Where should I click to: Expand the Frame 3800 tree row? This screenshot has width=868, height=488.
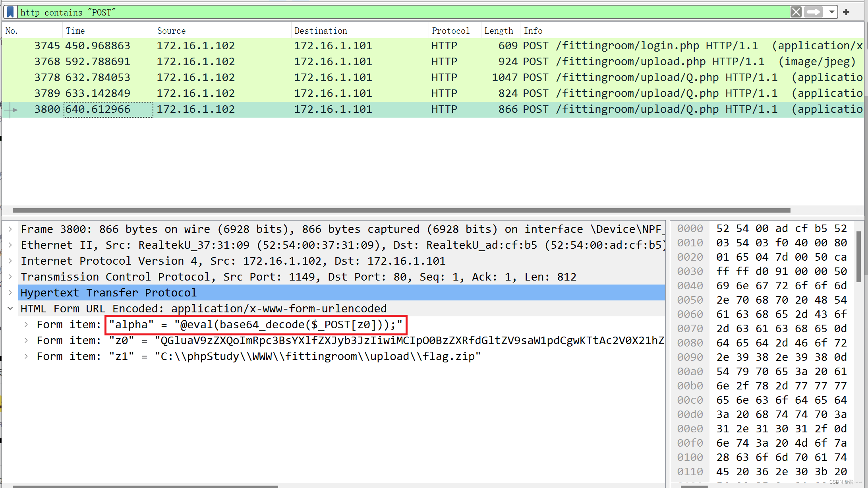[x=10, y=229]
